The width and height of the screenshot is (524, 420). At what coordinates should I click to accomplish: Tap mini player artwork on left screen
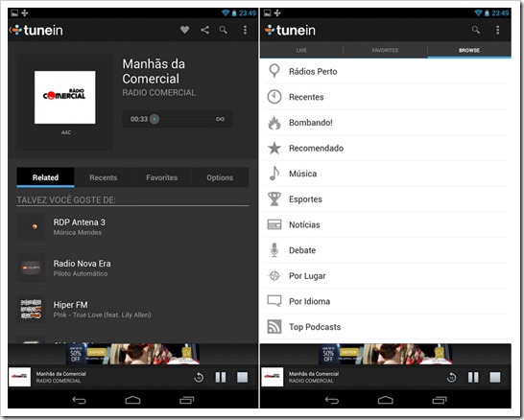20,377
